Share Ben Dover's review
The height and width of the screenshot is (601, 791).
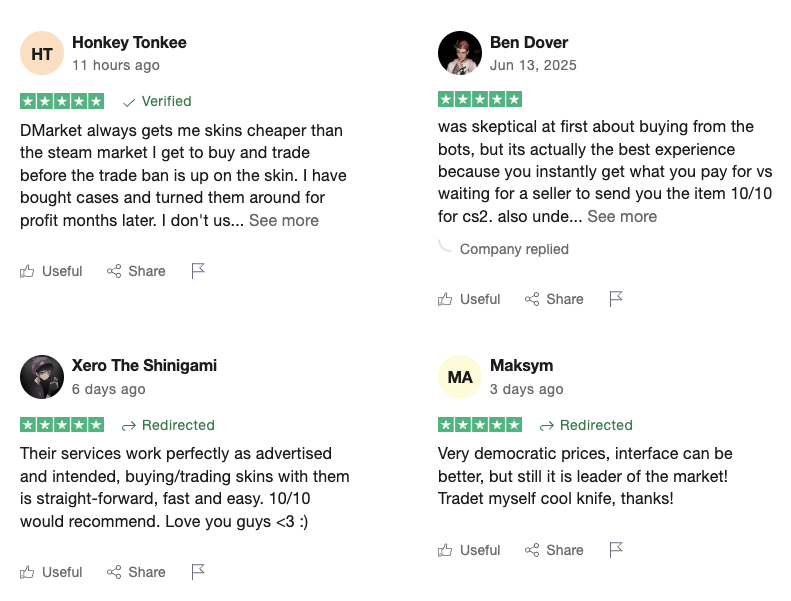(554, 299)
